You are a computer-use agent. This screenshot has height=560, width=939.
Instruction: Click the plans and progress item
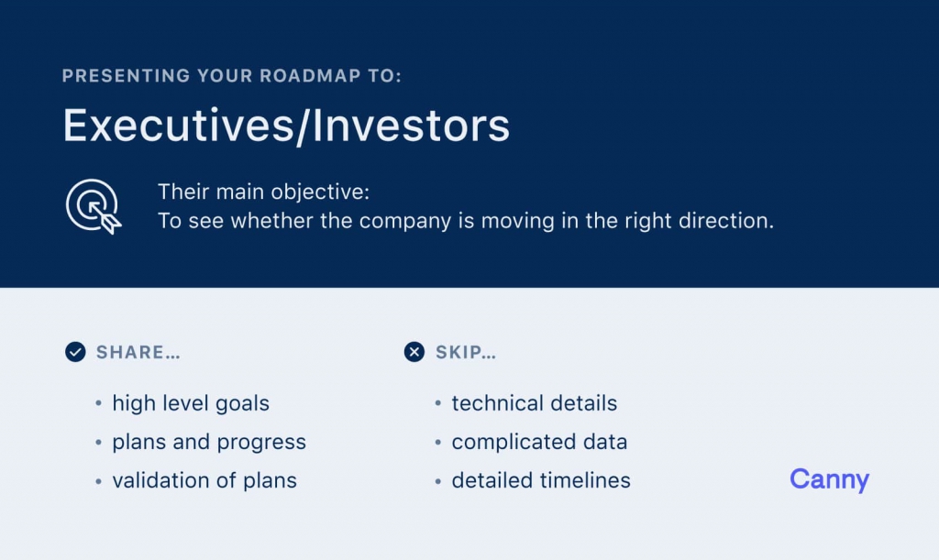(209, 442)
